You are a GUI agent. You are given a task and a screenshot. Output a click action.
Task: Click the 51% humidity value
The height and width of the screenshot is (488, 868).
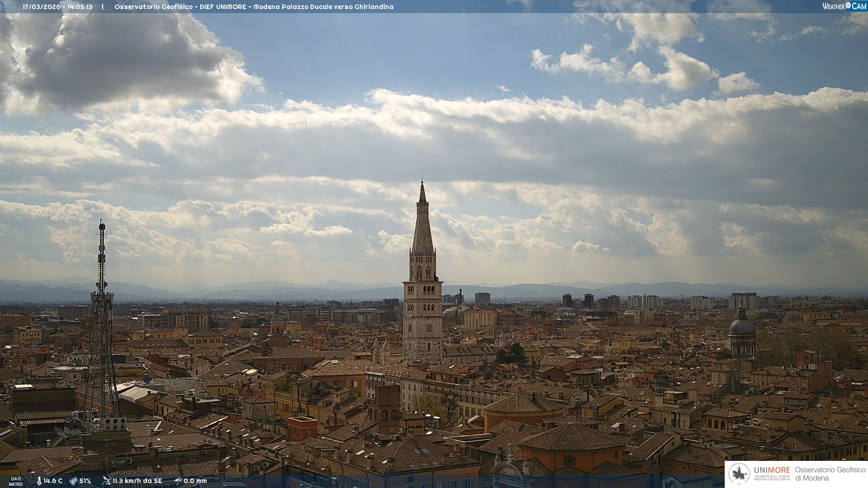(85, 481)
